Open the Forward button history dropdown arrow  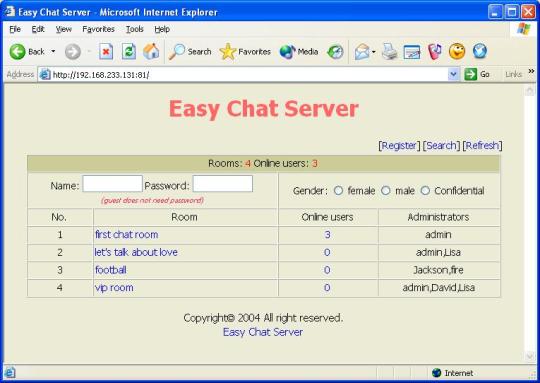[89, 52]
